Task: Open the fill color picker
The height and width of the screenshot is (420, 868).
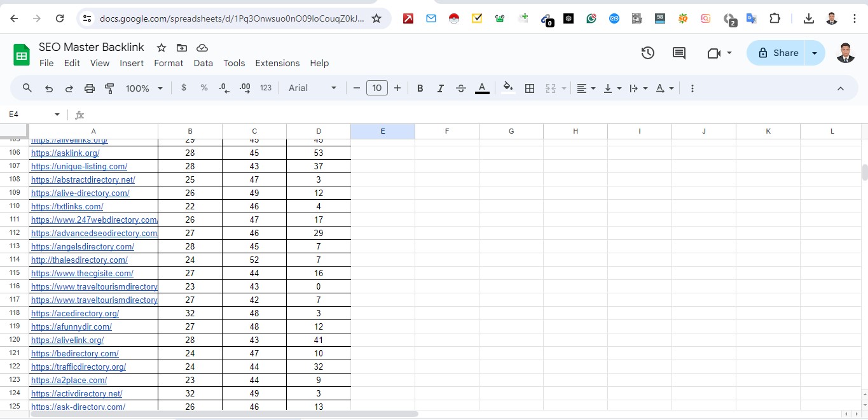Action: click(x=507, y=88)
